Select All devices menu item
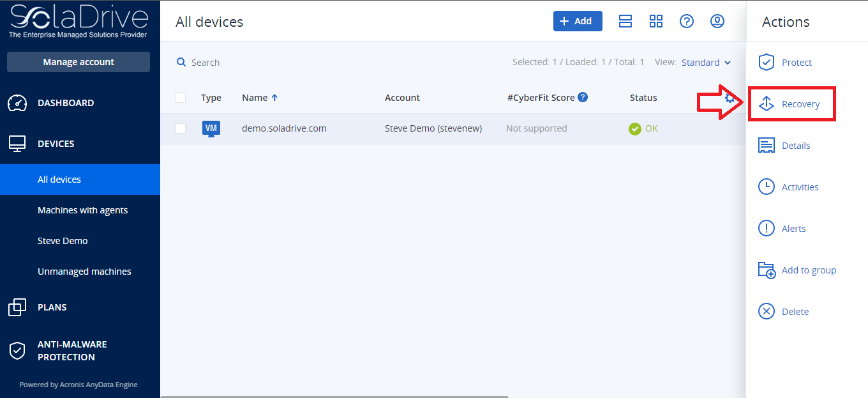Image resolution: width=868 pixels, height=398 pixels. pos(80,180)
